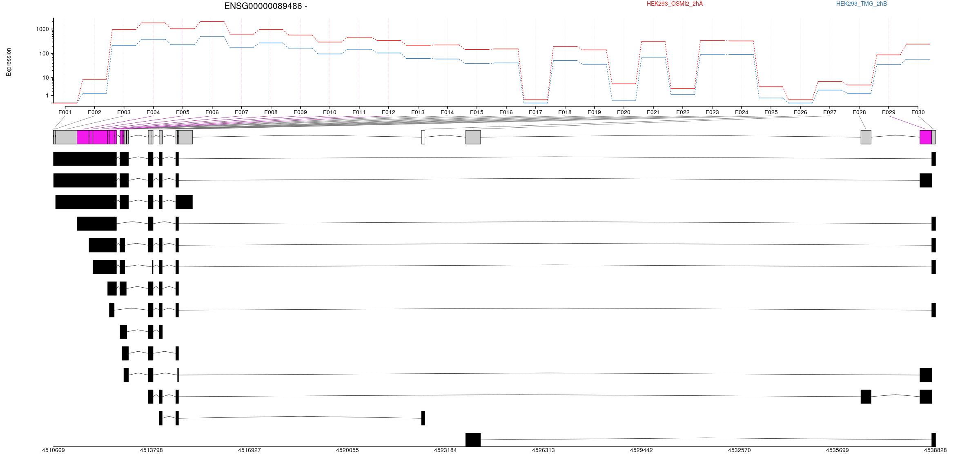Image resolution: width=980 pixels, height=457 pixels.
Task: Click y-axis tick value 10
Action: point(45,78)
